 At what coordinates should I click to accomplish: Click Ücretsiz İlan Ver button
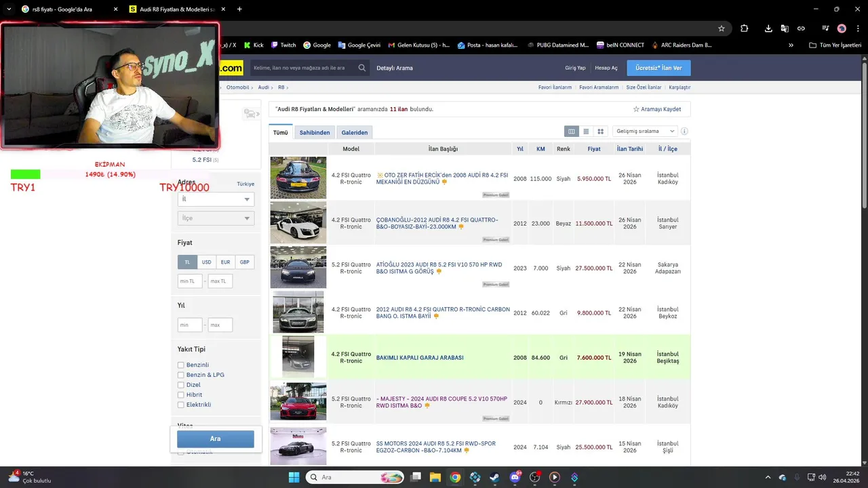point(658,68)
